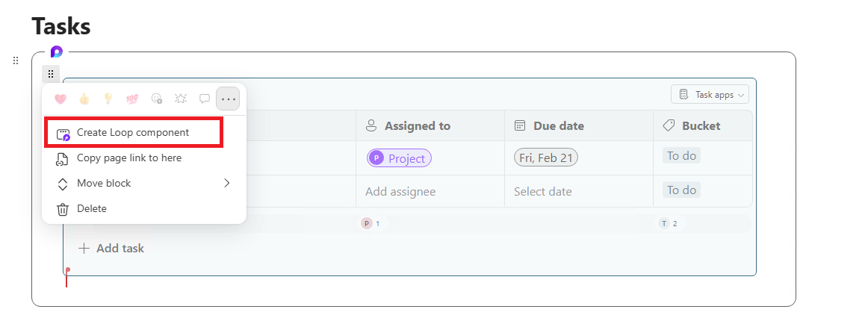868x321 pixels.
Task: Choose Copy page link to here
Action: point(128,158)
